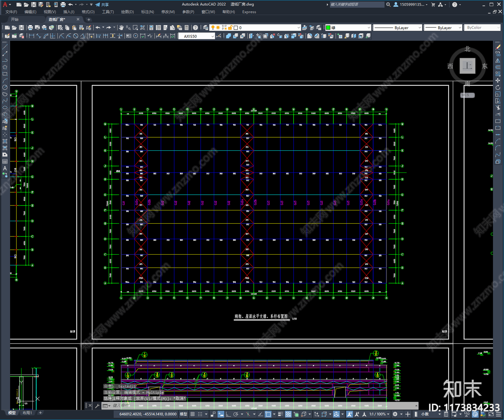This screenshot has height=420, width=504.
Task: Toggle drawing grid display in status bar
Action: coord(192,414)
